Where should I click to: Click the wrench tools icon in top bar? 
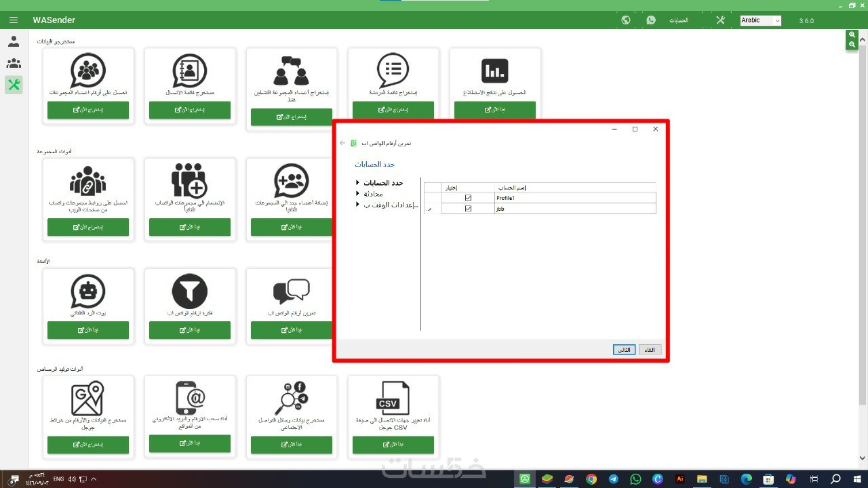pos(720,20)
